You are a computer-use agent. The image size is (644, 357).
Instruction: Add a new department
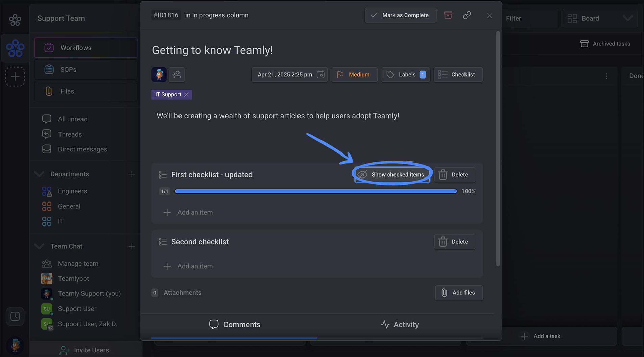132,174
